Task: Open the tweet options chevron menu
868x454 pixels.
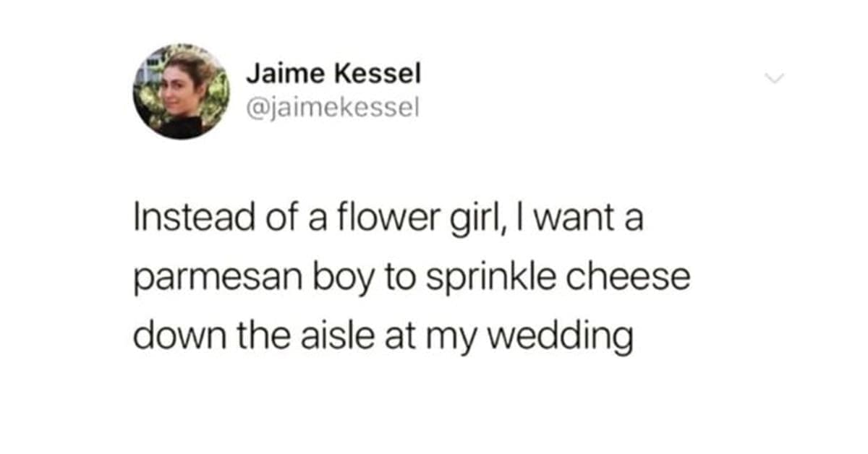Action: pyautogui.click(x=775, y=78)
